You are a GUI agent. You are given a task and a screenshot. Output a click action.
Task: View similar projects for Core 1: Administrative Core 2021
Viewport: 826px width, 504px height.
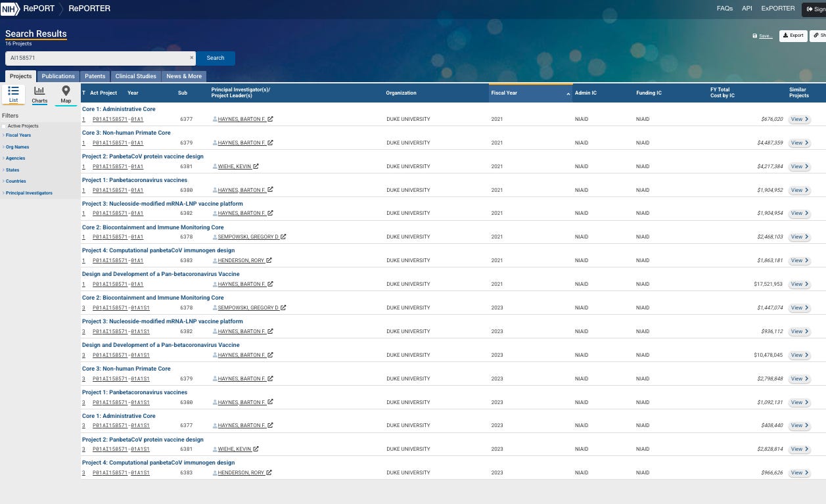point(799,120)
